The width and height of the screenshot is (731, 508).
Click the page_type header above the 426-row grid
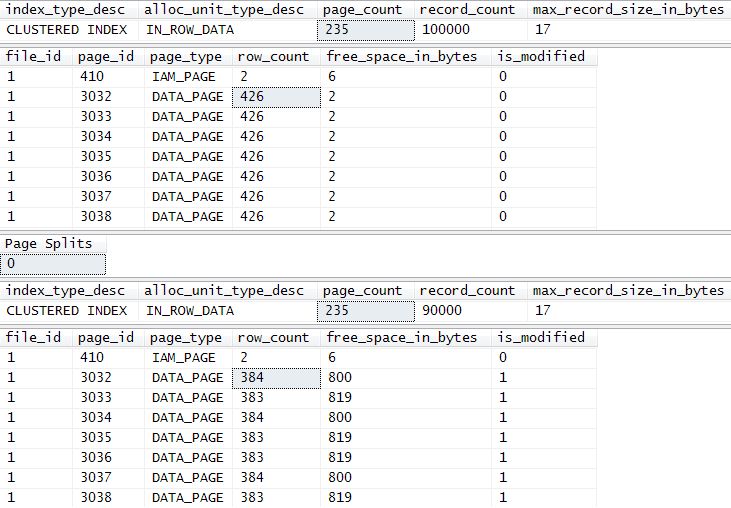pyautogui.click(x=188, y=57)
